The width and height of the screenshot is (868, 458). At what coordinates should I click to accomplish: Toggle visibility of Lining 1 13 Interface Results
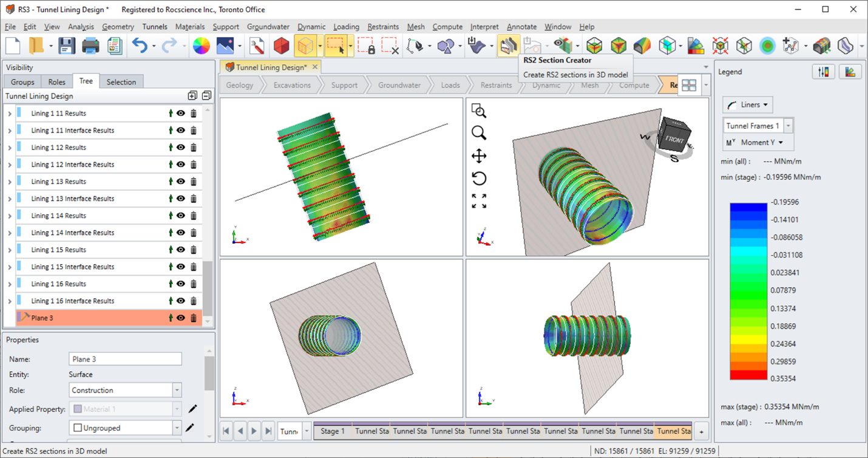[181, 199]
